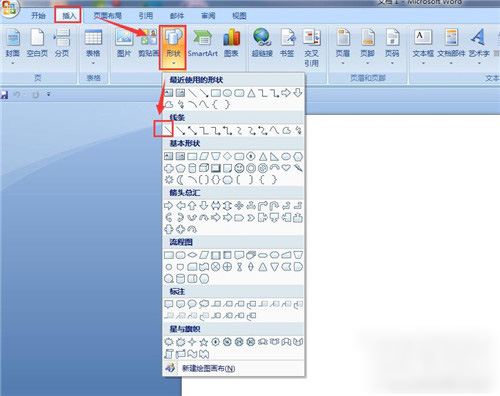Viewport: 500px width, 396px height.
Task: Insert a SmartArt graphic
Action: pyautogui.click(x=203, y=43)
